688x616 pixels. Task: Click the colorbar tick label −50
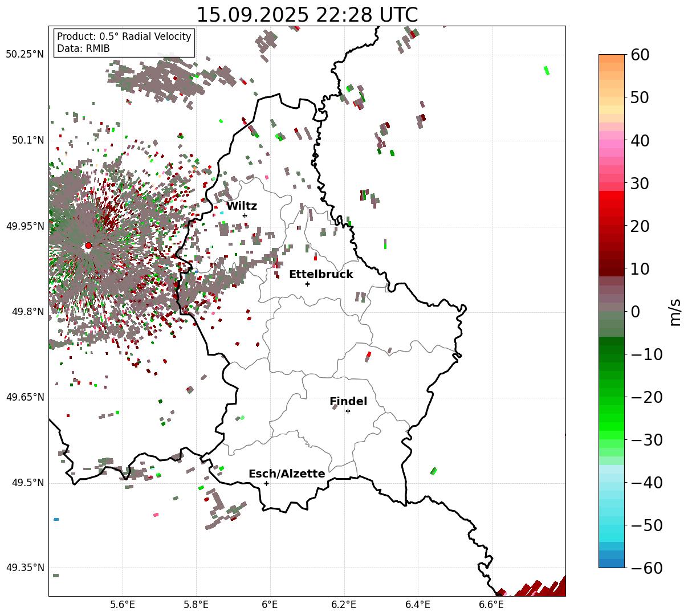(646, 525)
